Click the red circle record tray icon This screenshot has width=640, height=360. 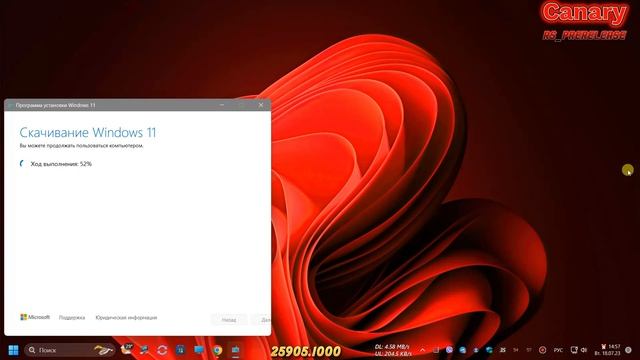click(x=542, y=350)
